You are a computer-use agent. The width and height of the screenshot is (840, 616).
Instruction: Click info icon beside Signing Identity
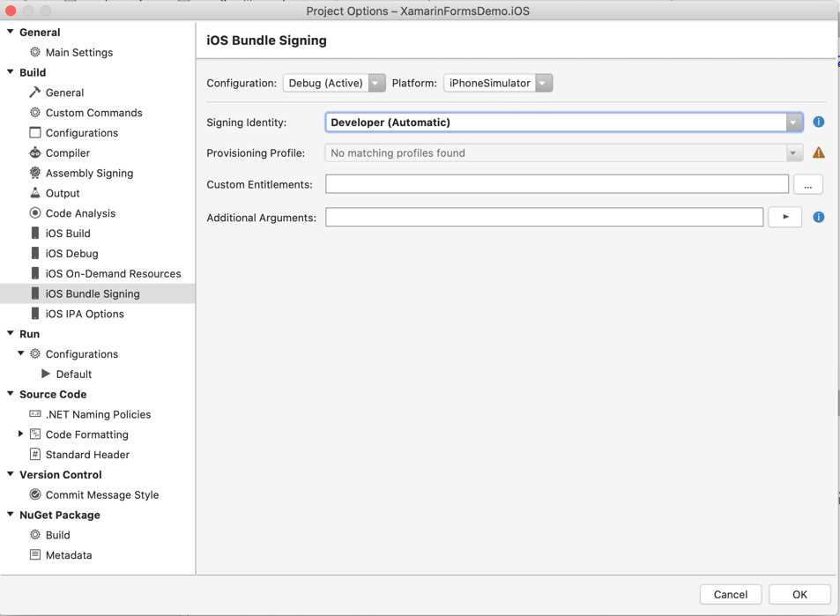click(x=818, y=122)
